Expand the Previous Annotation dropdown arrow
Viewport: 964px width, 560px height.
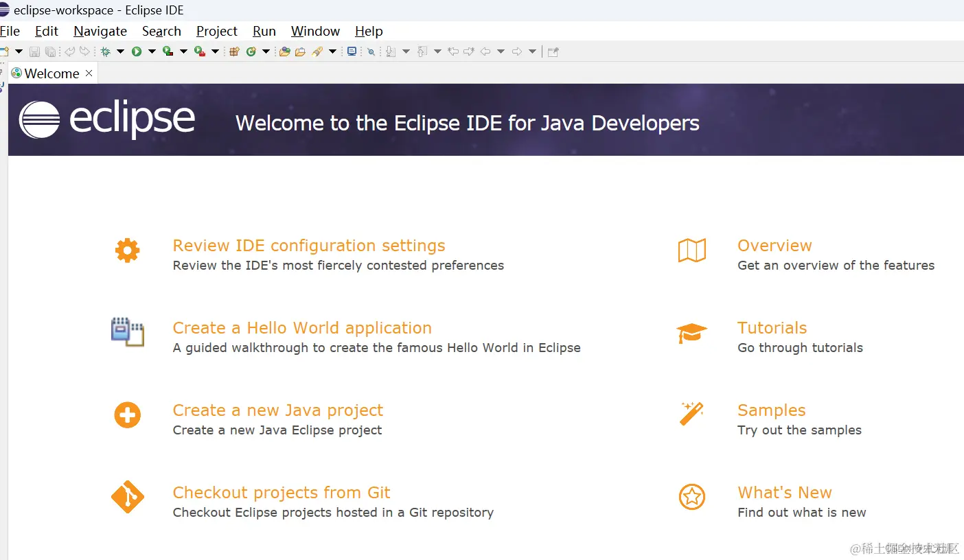coord(437,51)
